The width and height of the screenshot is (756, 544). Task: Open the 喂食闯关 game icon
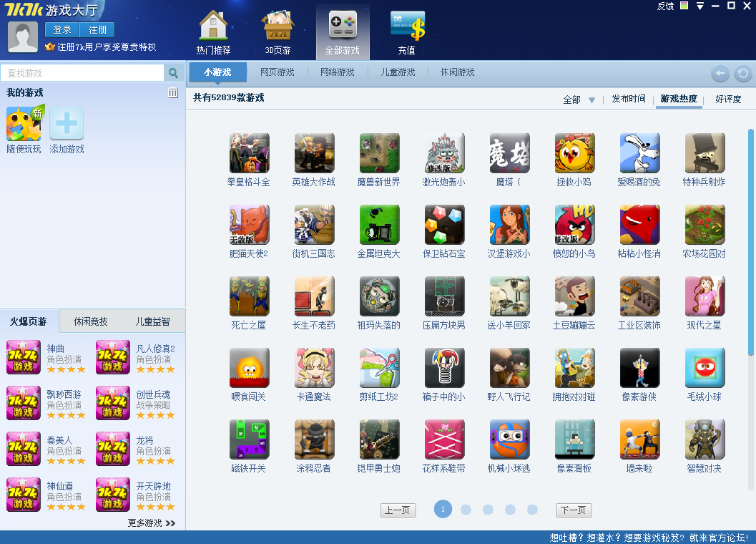click(x=249, y=367)
